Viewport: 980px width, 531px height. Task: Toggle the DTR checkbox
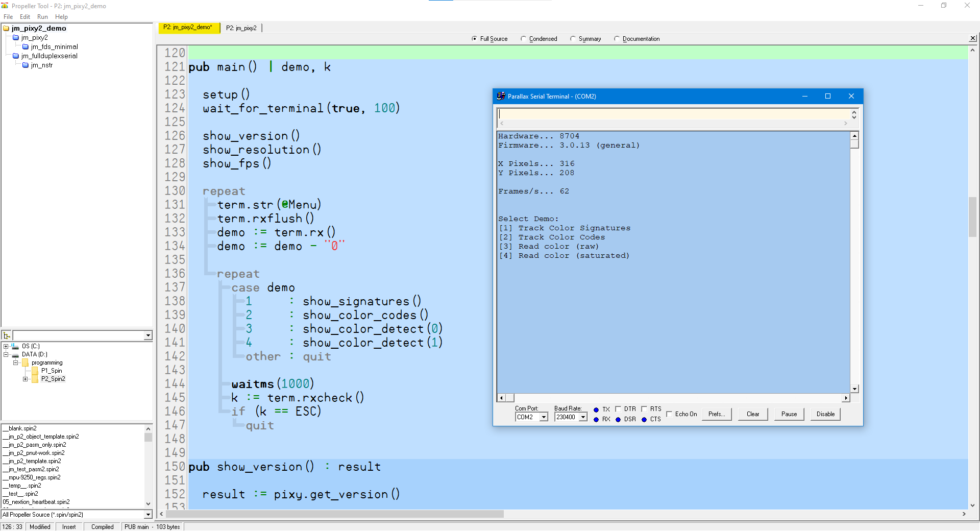[618, 409]
